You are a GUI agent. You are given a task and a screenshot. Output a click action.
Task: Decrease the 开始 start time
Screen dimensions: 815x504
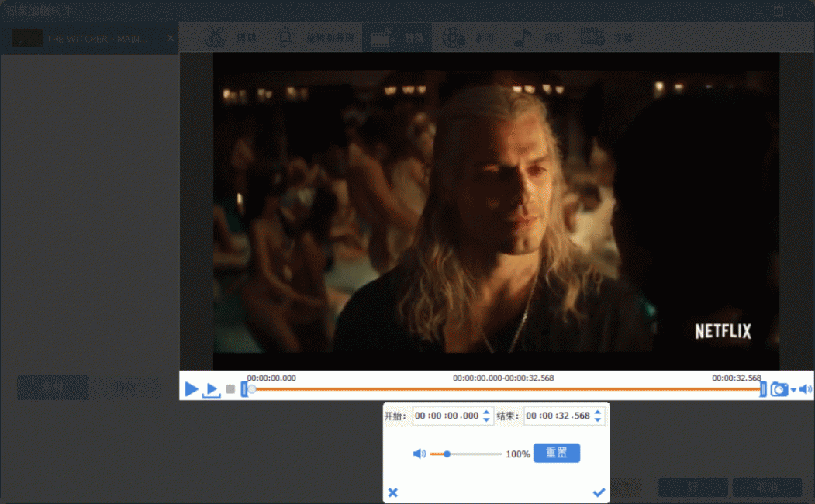tap(486, 419)
